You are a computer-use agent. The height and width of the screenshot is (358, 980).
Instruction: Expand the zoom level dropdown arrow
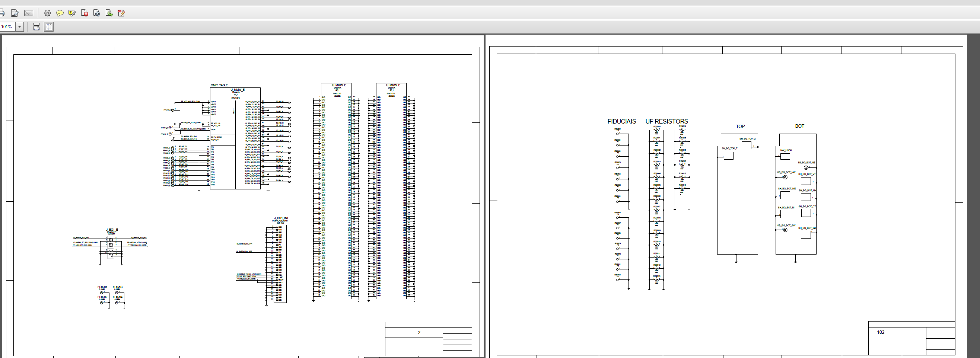20,26
